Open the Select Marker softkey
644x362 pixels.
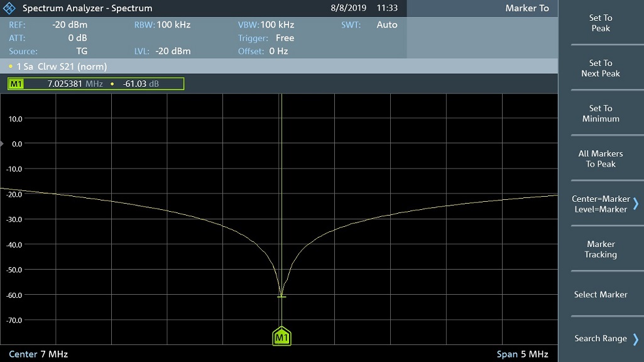(x=601, y=294)
